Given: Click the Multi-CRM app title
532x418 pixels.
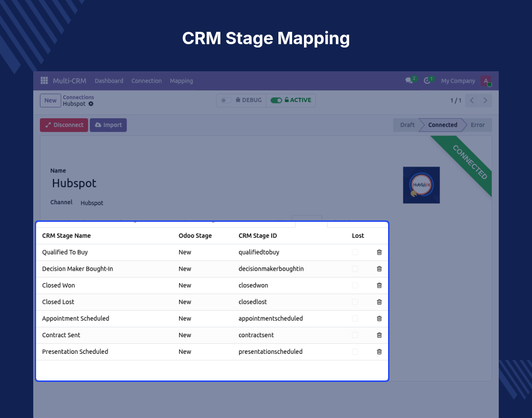Looking at the screenshot, I should (69, 81).
